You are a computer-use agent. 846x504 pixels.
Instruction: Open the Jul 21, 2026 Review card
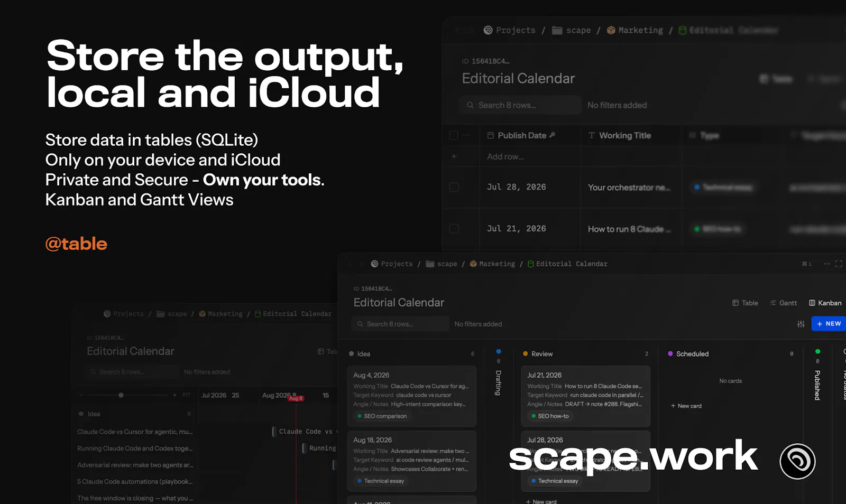[585, 396]
